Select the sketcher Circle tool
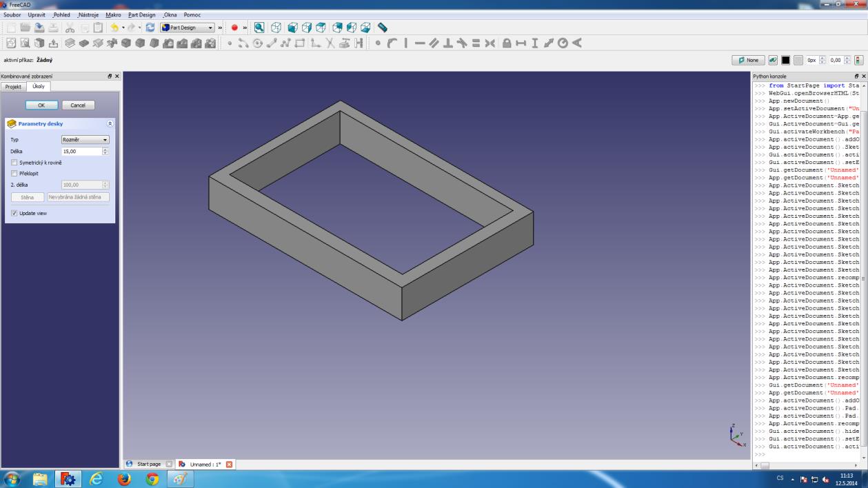This screenshot has width=868, height=488. [x=257, y=43]
